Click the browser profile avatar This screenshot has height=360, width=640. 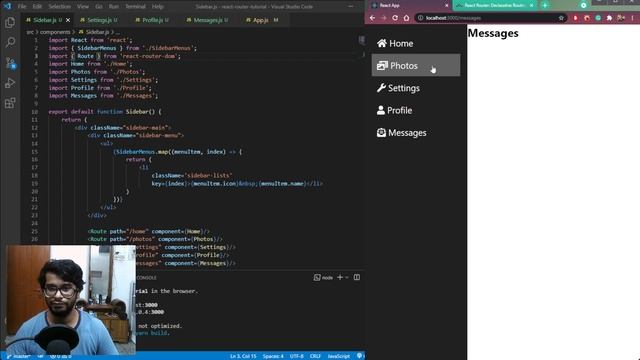pos(621,18)
